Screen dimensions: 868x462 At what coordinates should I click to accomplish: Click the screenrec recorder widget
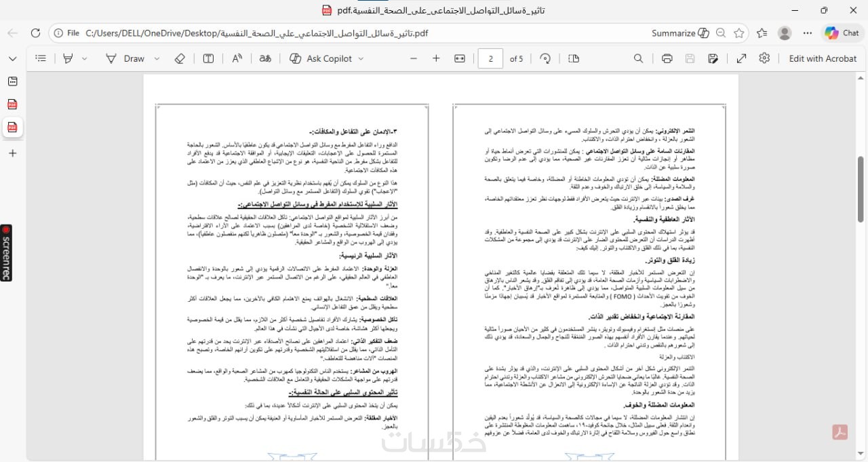tap(6, 252)
